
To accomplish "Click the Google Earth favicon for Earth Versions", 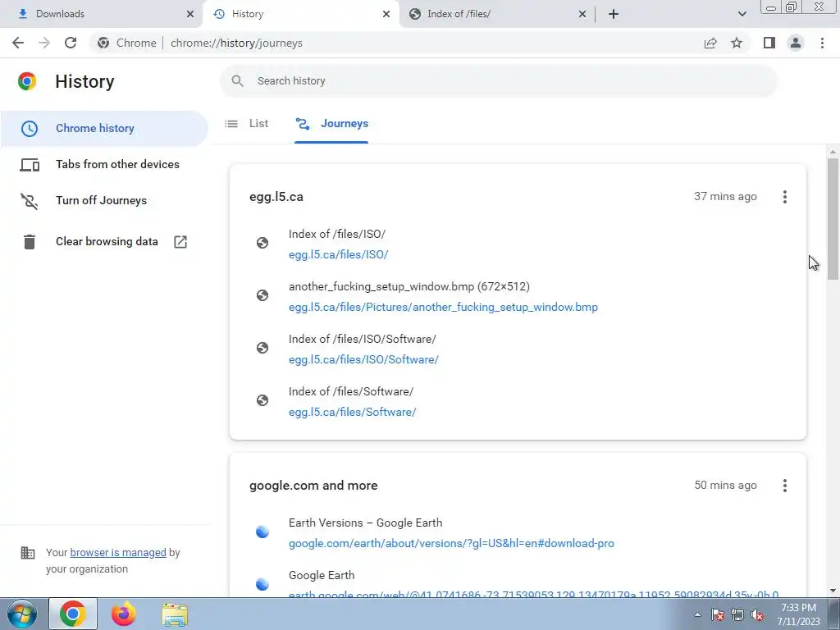I will 262,532.
